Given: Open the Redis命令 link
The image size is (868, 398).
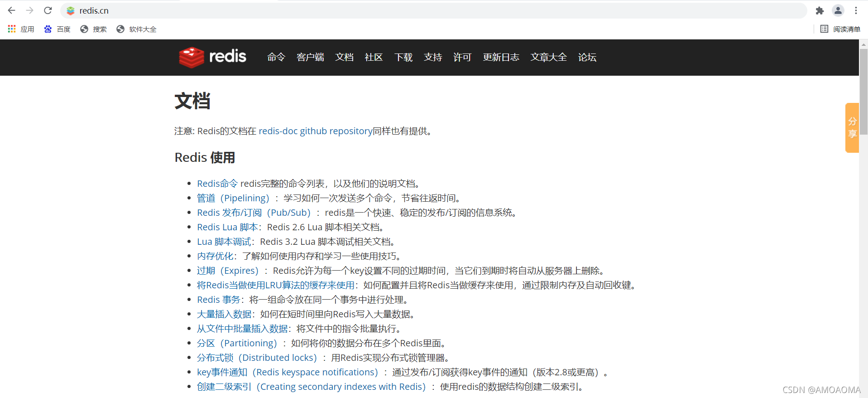Looking at the screenshot, I should [x=217, y=184].
